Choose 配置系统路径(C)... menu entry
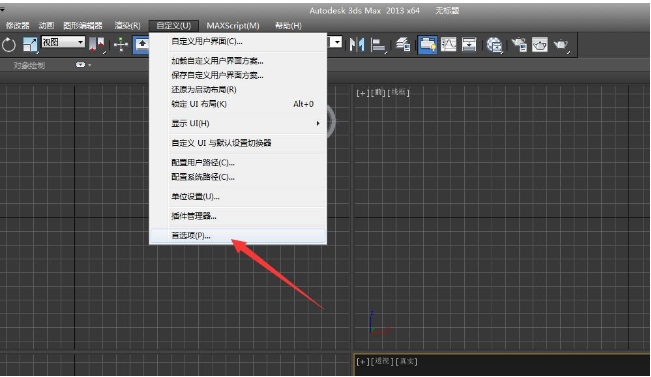This screenshot has height=377, width=651. pos(238,177)
